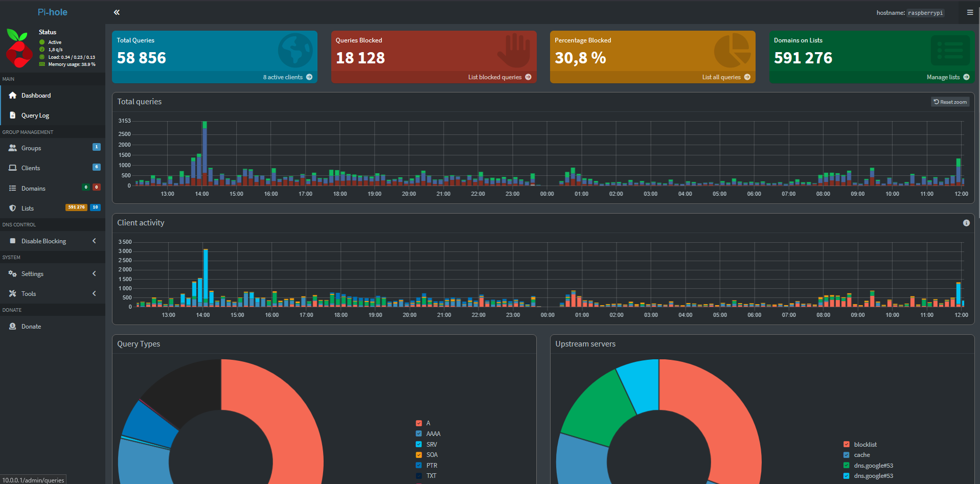
Task: Go to the Domains management page
Action: 33,189
